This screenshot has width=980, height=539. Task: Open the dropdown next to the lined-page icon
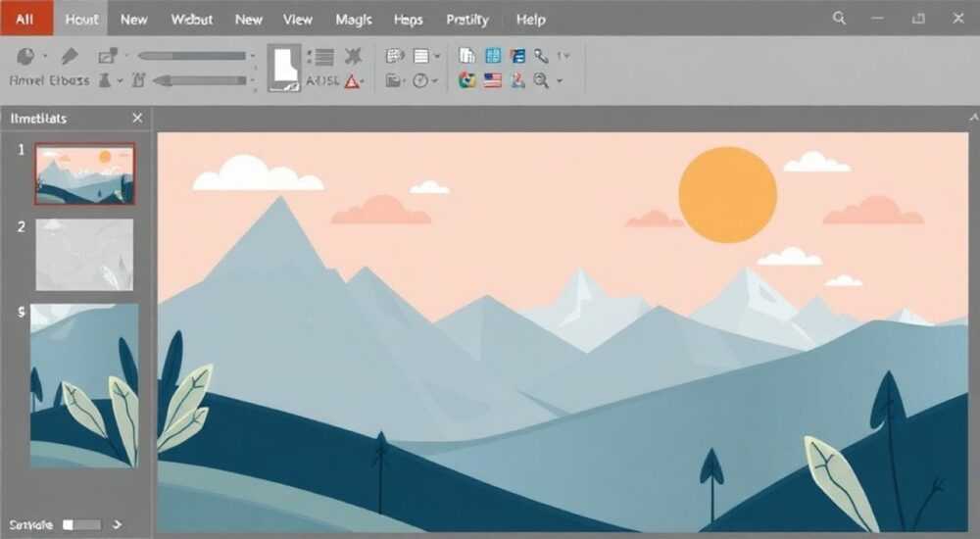point(437,56)
